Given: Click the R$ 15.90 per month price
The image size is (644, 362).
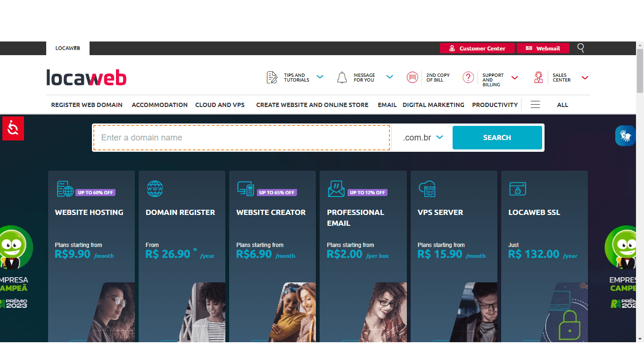Looking at the screenshot, I should point(452,255).
